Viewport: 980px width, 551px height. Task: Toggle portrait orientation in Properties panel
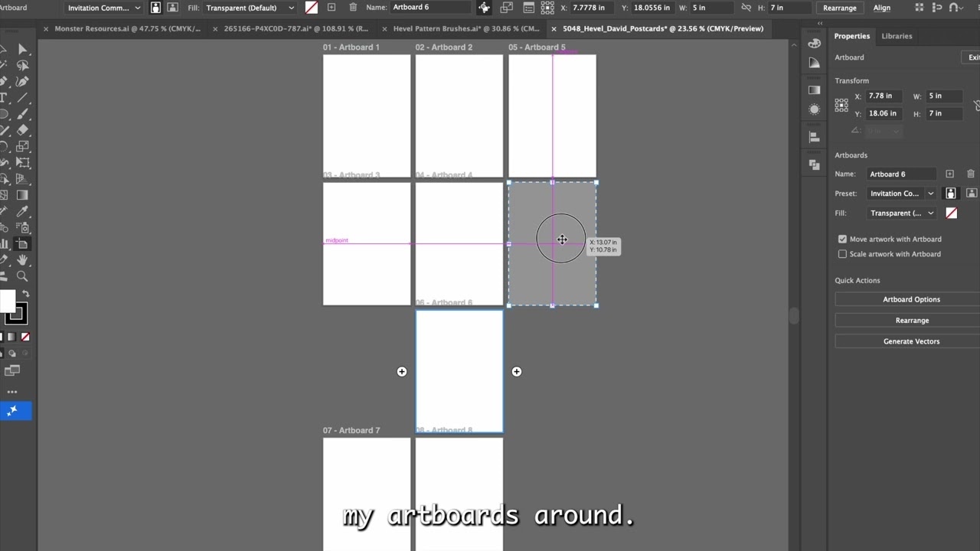click(x=951, y=194)
